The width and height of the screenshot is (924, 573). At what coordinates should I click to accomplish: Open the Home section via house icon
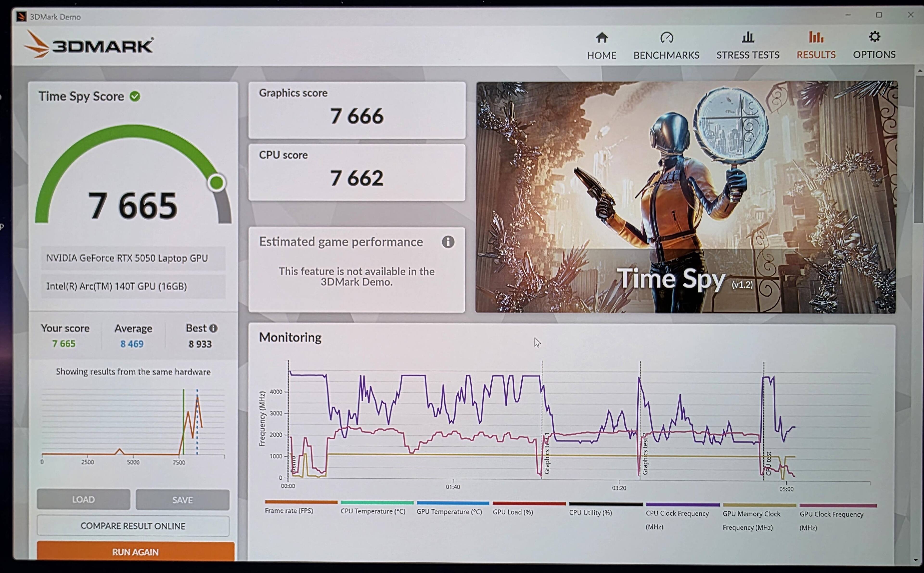[602, 38]
